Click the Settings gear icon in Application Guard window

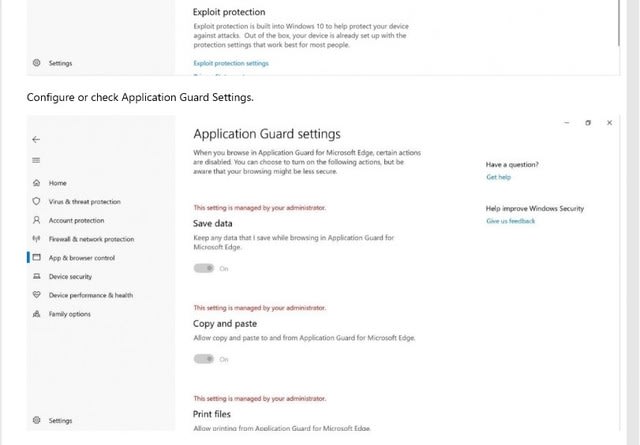click(36, 420)
